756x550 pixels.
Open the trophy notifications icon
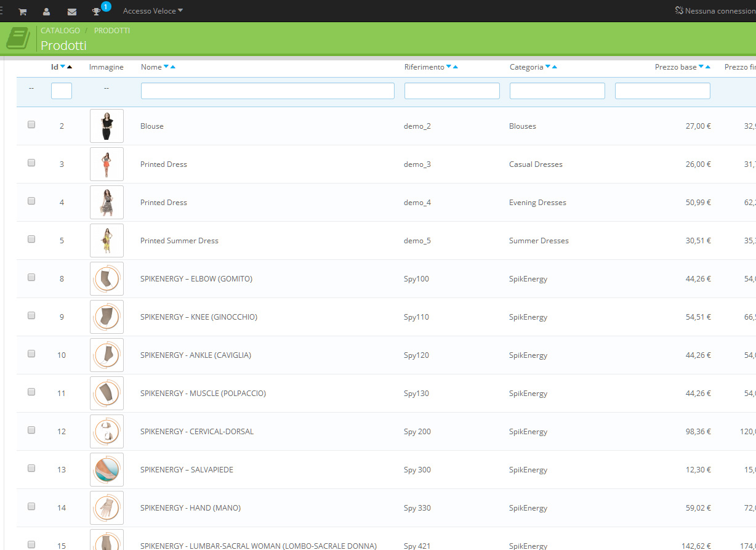(96, 12)
